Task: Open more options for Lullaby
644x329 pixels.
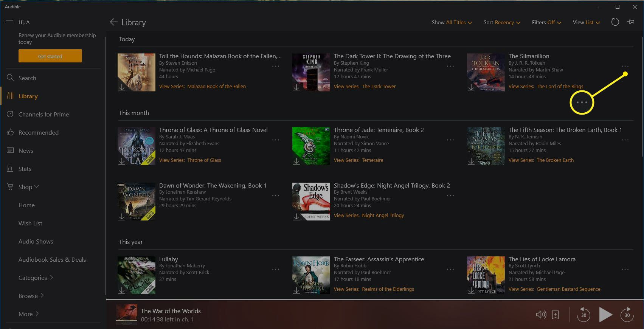Action: [x=276, y=269]
